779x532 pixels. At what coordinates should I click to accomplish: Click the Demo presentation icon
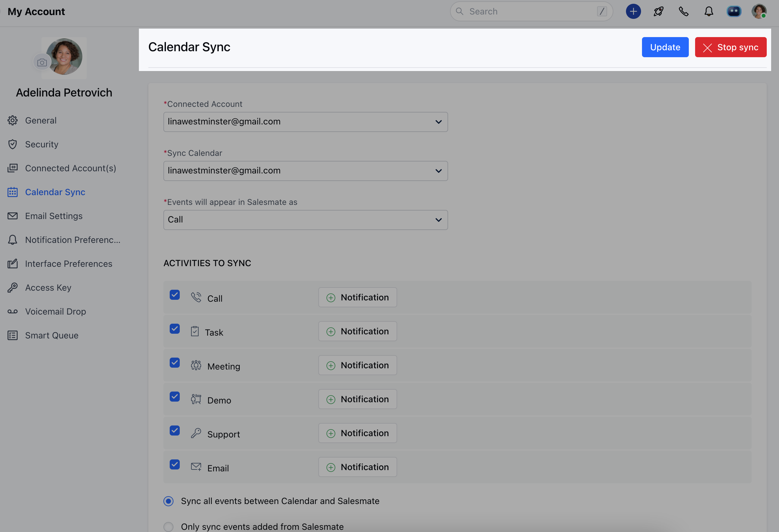point(196,399)
